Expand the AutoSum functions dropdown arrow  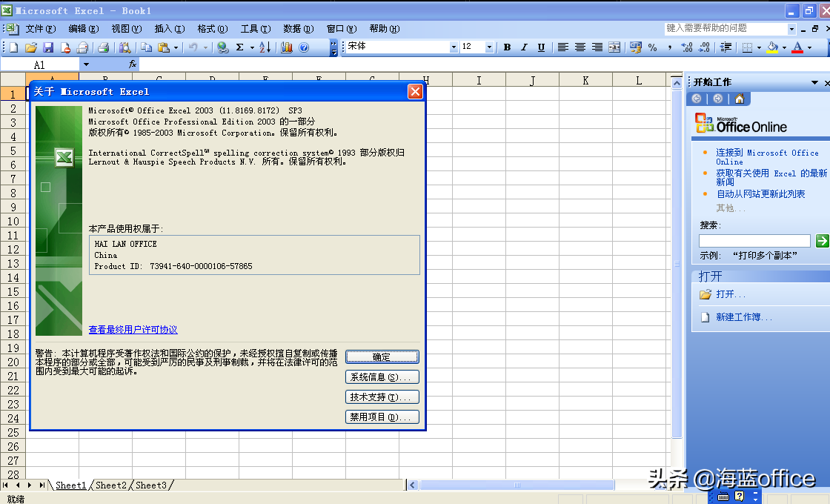252,47
